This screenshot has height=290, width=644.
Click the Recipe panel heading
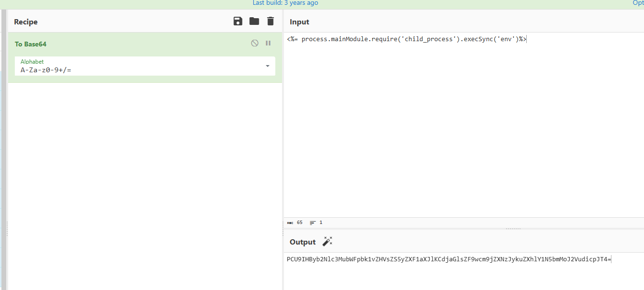click(26, 22)
